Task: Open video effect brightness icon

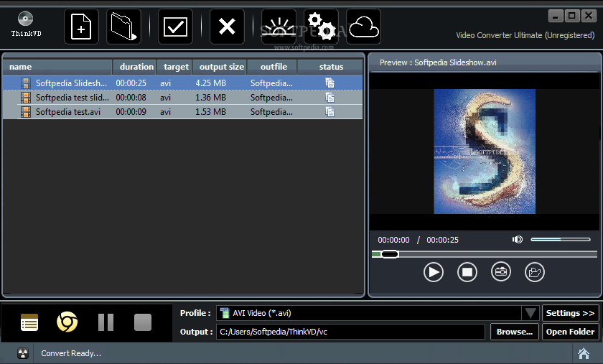Action: point(279,27)
